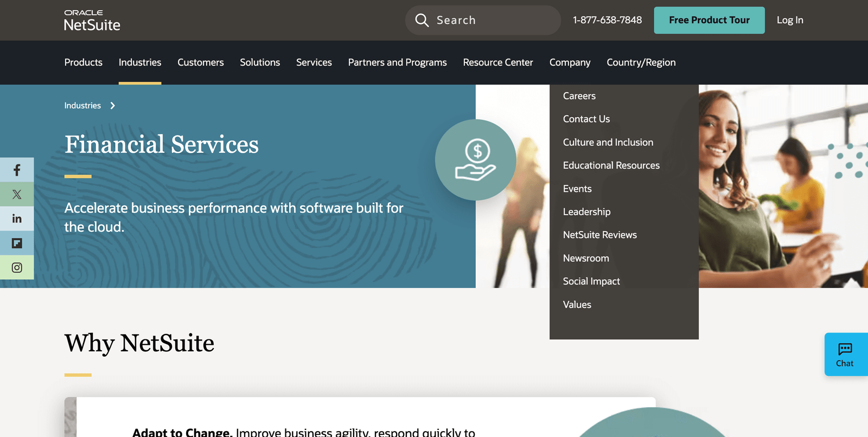Open the Chat widget
The width and height of the screenshot is (868, 437).
click(846, 355)
